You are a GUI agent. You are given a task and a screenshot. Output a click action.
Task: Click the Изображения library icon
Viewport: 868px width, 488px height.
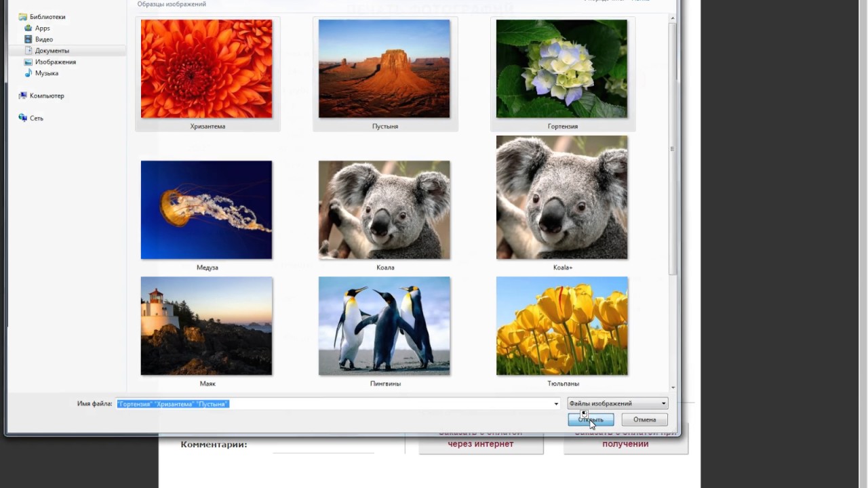click(28, 62)
